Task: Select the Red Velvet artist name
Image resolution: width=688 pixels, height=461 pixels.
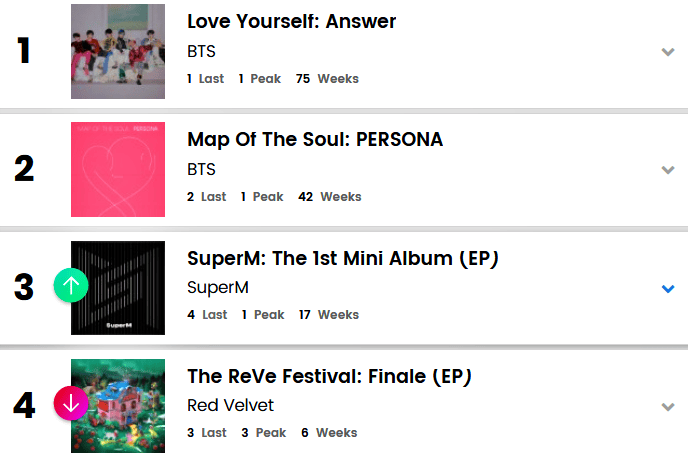Action: point(230,405)
